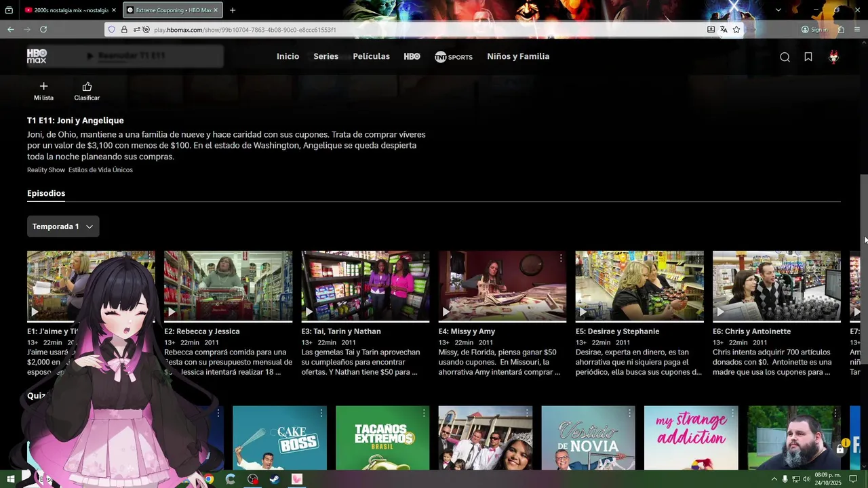The image size is (868, 488).
Task: Close the Extreme Couponing tab
Action: [216, 10]
